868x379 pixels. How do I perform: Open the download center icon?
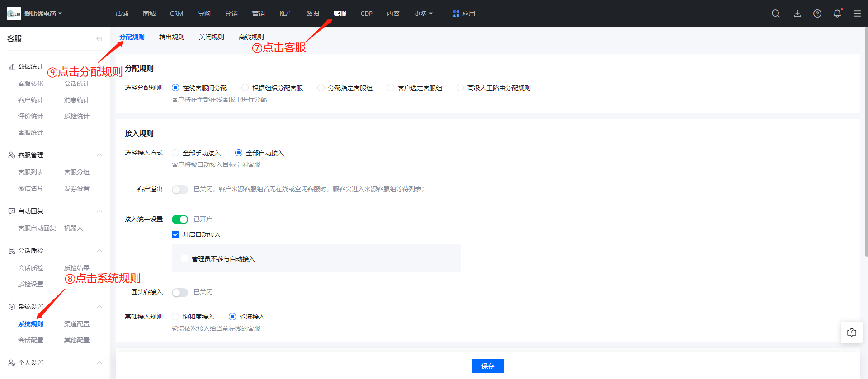pos(797,14)
